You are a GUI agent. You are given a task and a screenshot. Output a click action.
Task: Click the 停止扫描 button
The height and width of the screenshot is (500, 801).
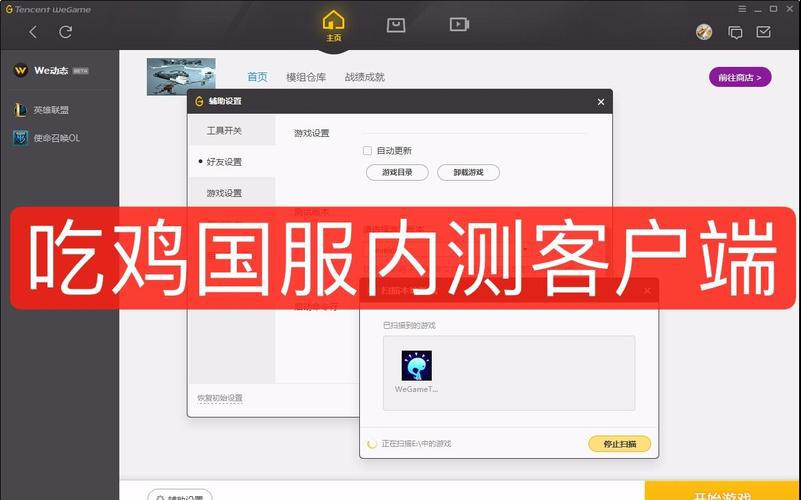620,444
